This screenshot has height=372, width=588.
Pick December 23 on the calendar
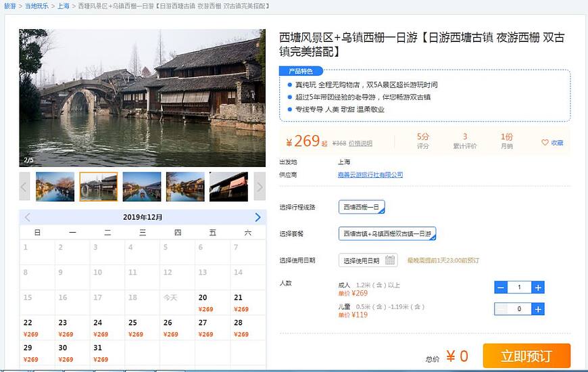pos(72,328)
